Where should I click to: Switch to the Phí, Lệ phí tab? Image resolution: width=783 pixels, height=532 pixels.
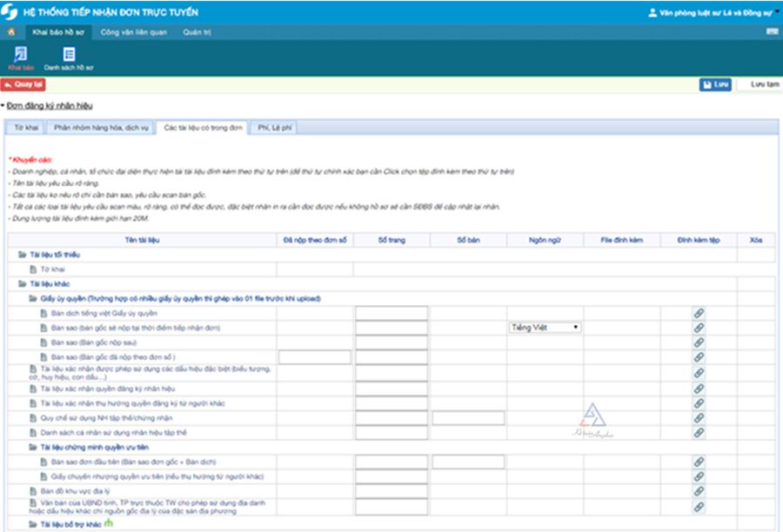[x=274, y=128]
